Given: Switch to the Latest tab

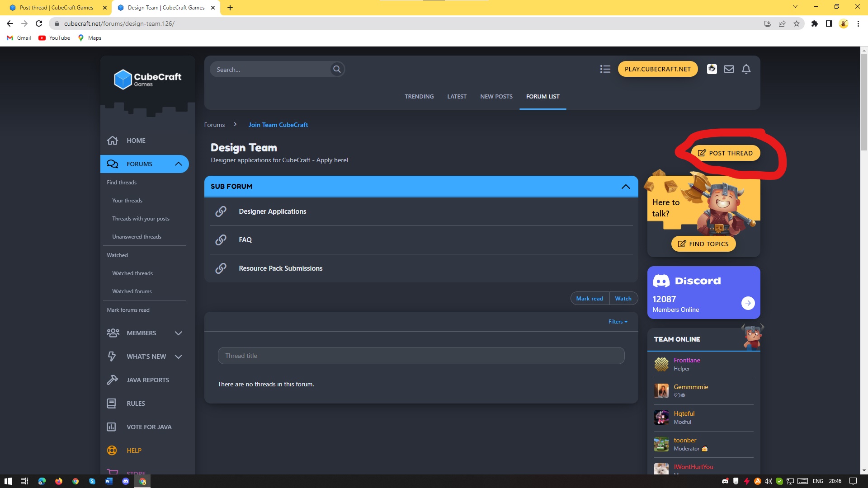Looking at the screenshot, I should coord(457,97).
